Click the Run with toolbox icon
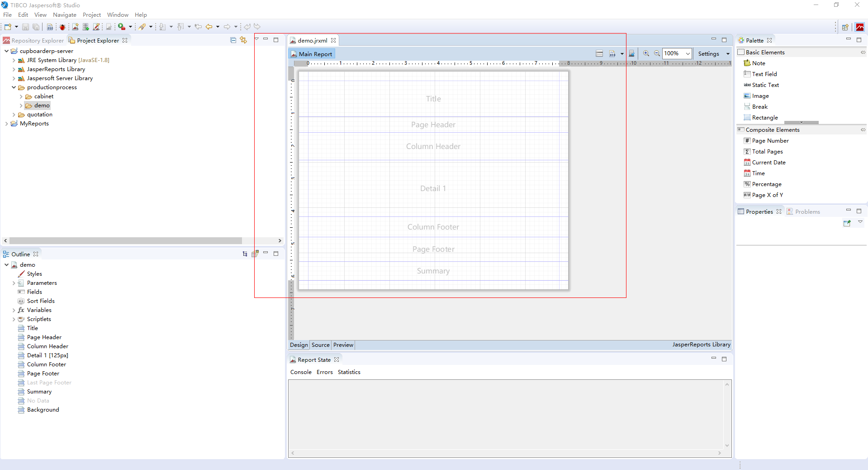 click(122, 27)
